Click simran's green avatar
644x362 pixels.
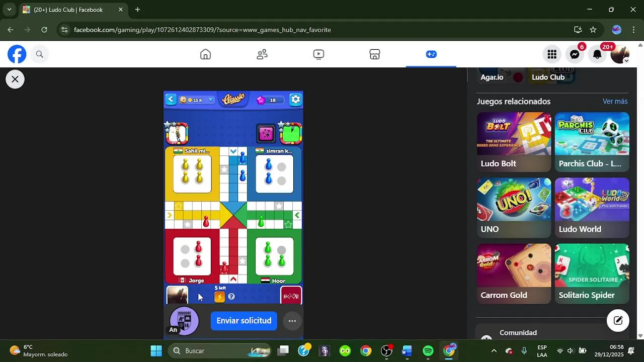tap(290, 133)
